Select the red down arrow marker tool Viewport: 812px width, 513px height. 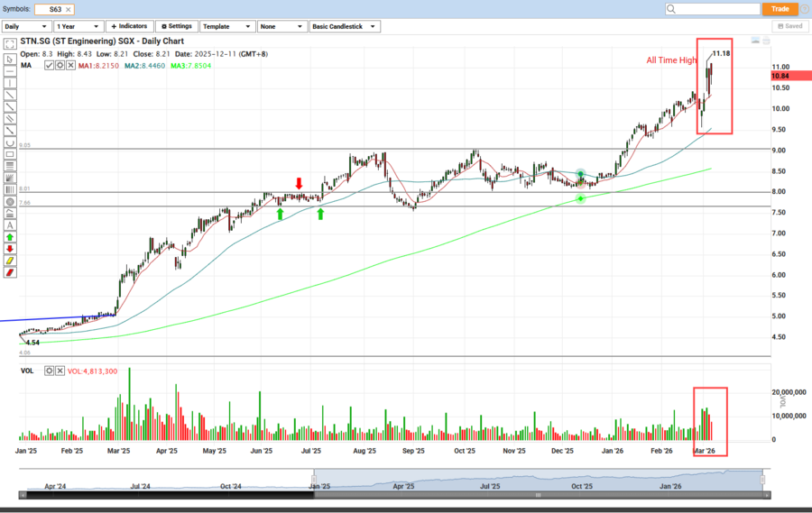(x=10, y=248)
